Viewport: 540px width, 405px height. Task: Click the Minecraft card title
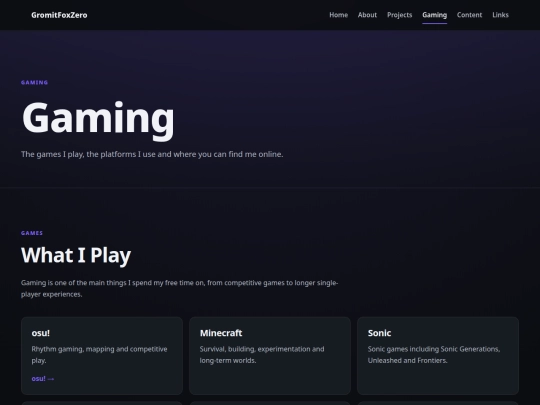(x=221, y=333)
